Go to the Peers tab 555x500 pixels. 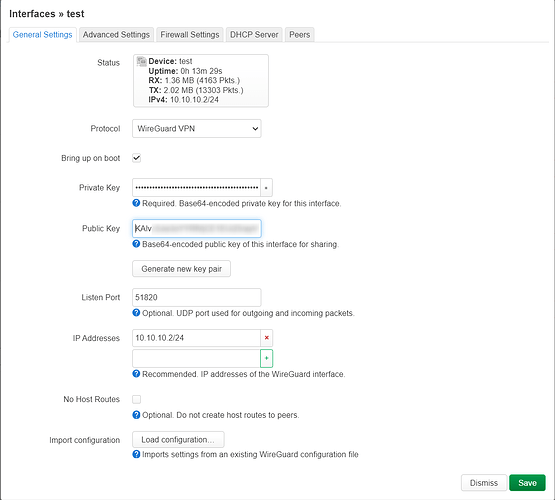(299, 35)
